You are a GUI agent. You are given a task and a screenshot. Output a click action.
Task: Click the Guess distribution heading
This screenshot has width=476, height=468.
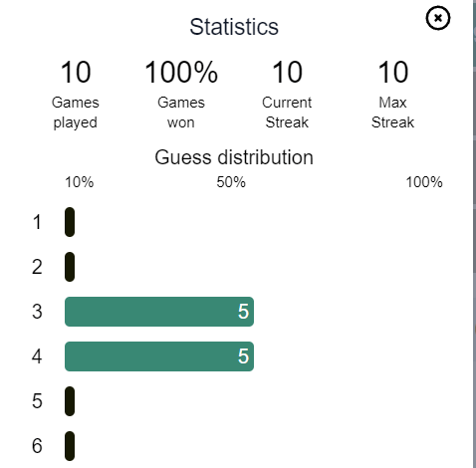234,157
